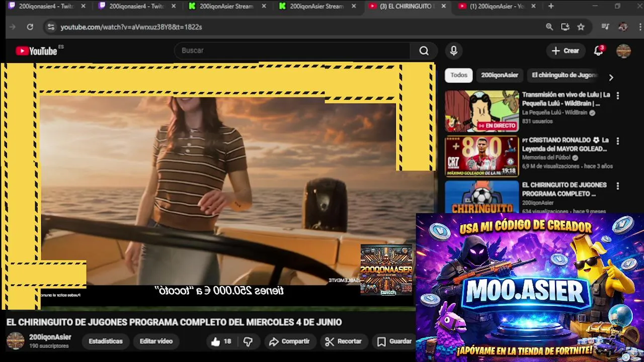Click the Recortar clip button
644x362 pixels.
coord(344,341)
